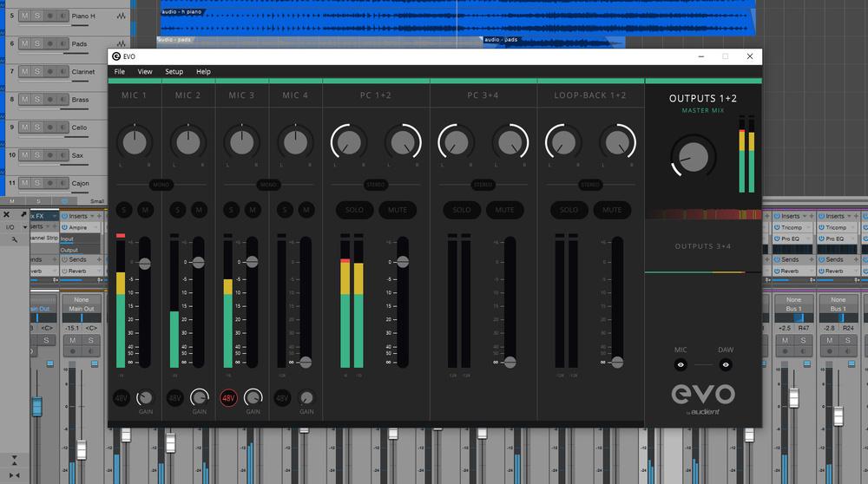Click Pro EQ power icon on R24 channel
Image resolution: width=868 pixels, height=484 pixels.
coord(821,239)
